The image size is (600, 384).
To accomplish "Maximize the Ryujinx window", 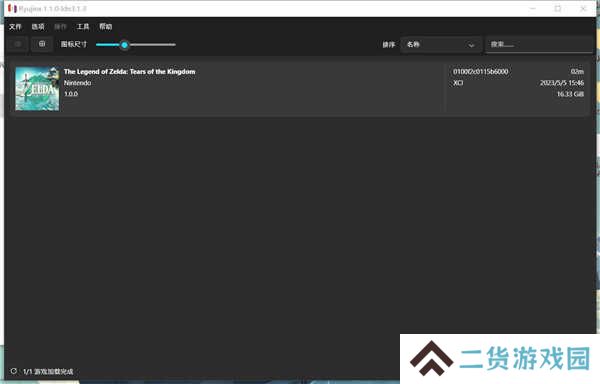I will pos(558,8).
